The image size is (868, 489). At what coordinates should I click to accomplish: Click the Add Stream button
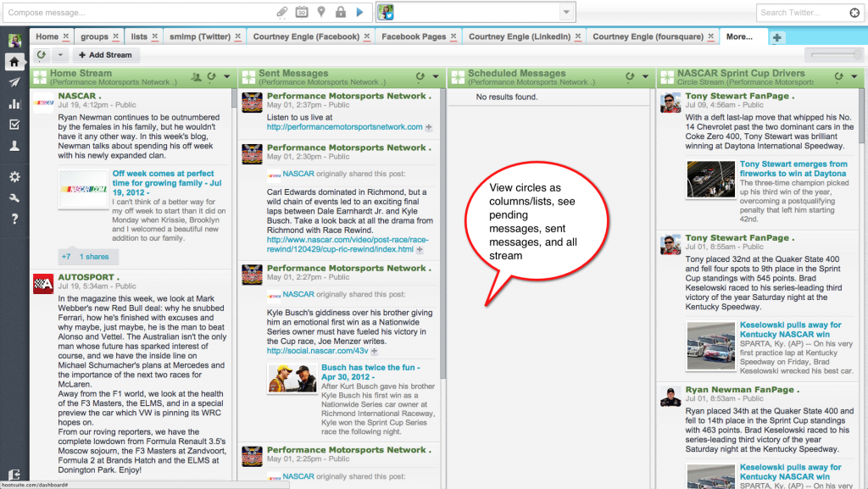tap(105, 55)
